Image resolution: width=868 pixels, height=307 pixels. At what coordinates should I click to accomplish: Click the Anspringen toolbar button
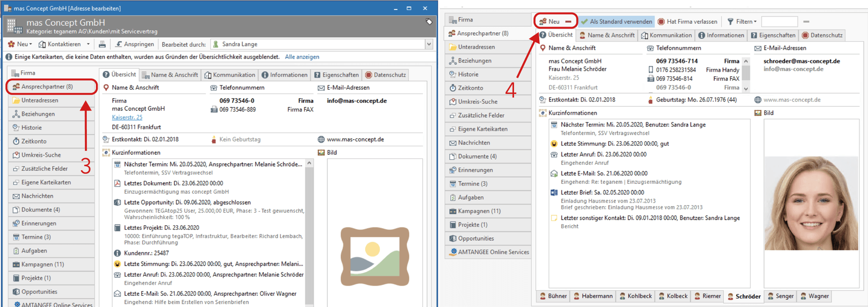134,44
